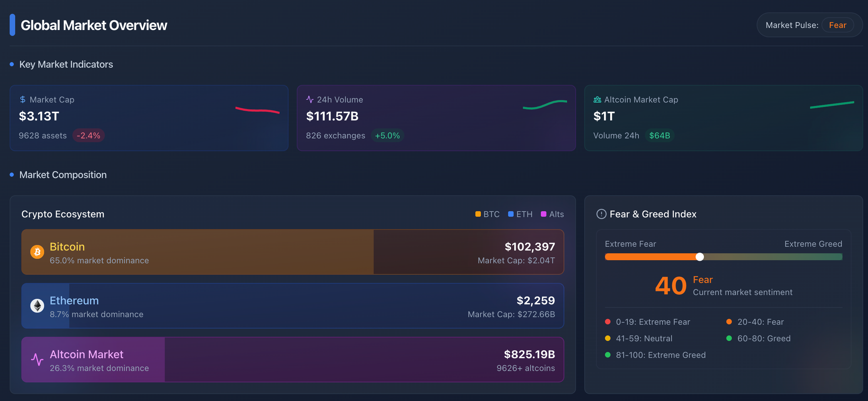The height and width of the screenshot is (401, 868).
Task: Click the Market Composition heading
Action: tap(63, 175)
